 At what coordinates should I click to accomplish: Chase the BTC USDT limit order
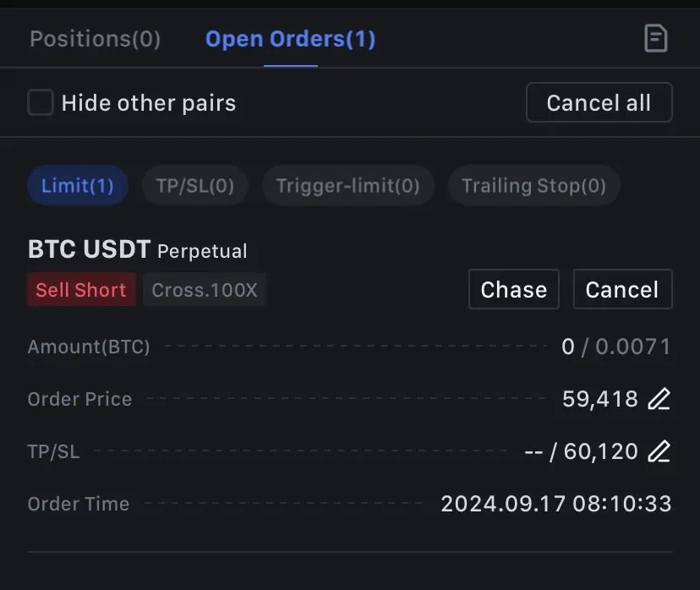pyautogui.click(x=514, y=289)
